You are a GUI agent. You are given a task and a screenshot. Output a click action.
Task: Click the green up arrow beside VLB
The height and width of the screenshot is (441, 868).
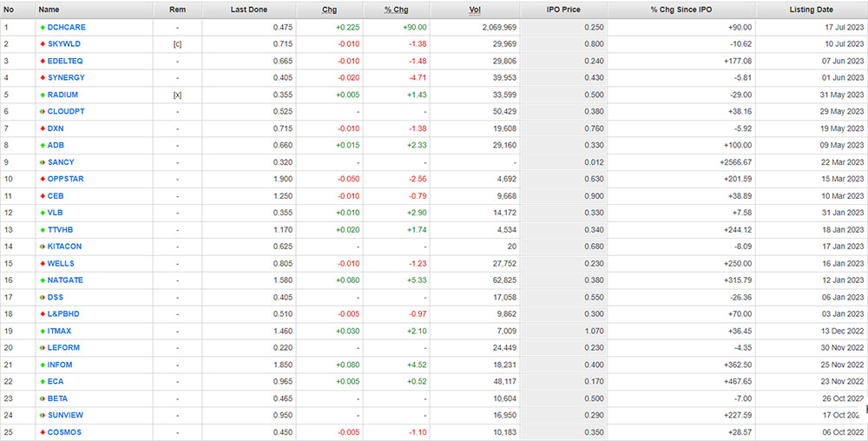(x=43, y=213)
